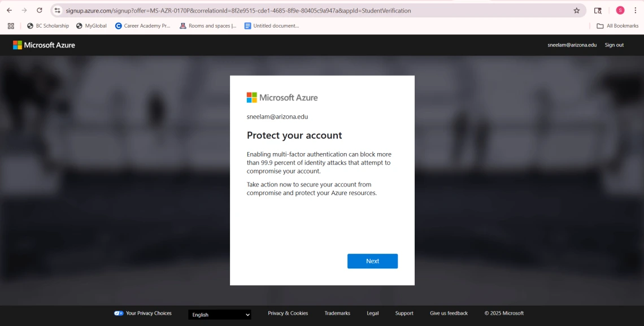Open the Chrome profile avatar S
Image resolution: width=644 pixels, height=326 pixels.
(x=620, y=11)
